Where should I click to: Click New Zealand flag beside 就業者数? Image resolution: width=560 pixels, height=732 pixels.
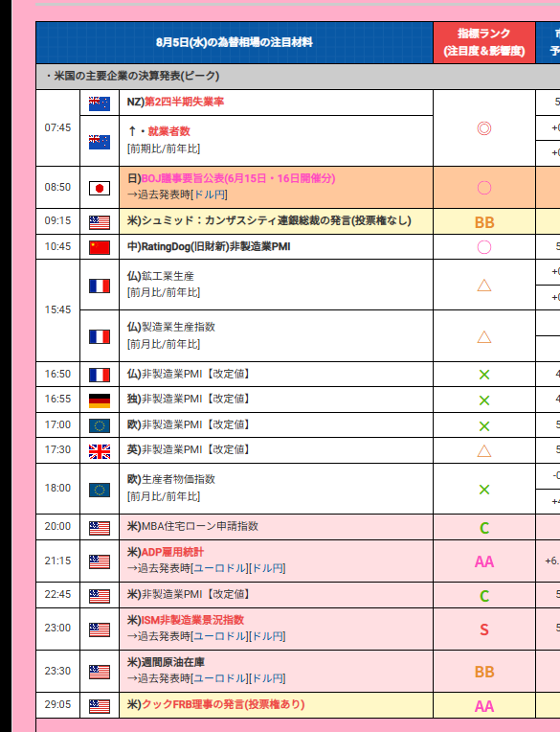100,142
